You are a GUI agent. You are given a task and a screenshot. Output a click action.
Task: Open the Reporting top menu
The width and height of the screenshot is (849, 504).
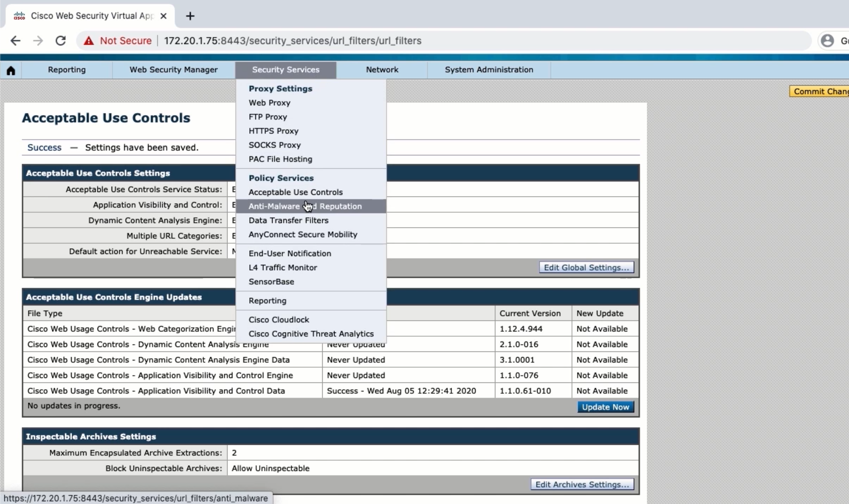pyautogui.click(x=67, y=70)
